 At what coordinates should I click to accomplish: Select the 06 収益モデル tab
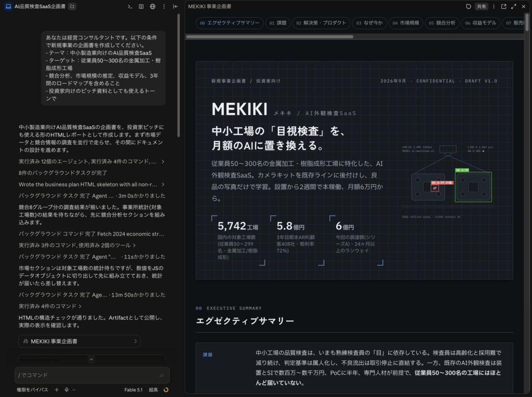(x=481, y=23)
